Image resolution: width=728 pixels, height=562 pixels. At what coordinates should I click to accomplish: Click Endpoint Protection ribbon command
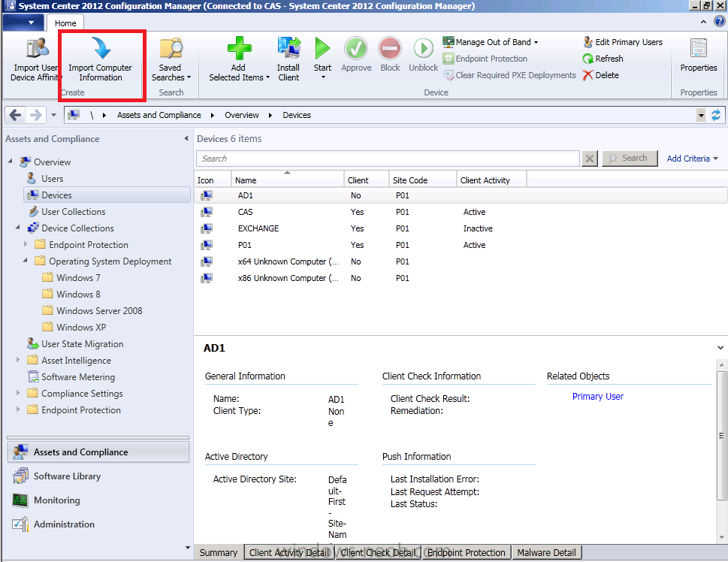click(485, 59)
